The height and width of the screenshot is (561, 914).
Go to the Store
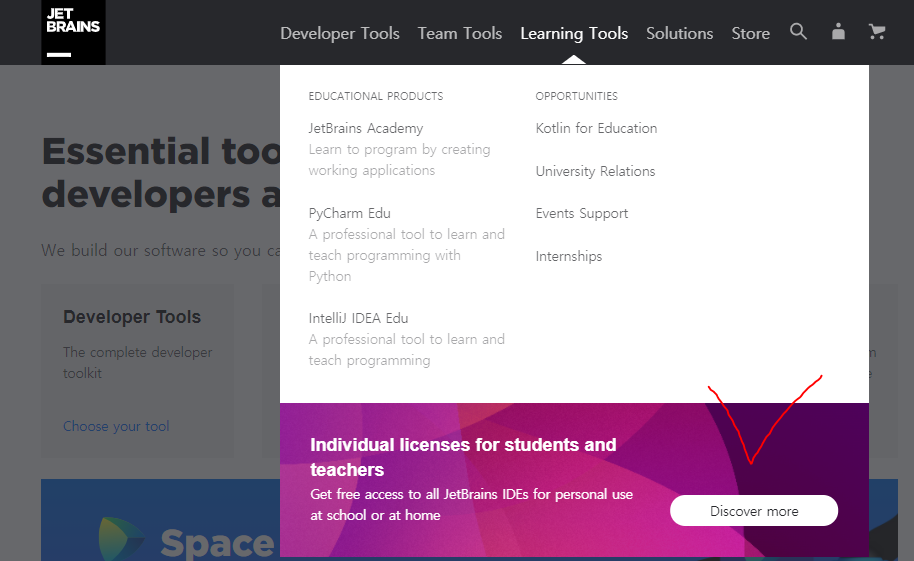[751, 33]
